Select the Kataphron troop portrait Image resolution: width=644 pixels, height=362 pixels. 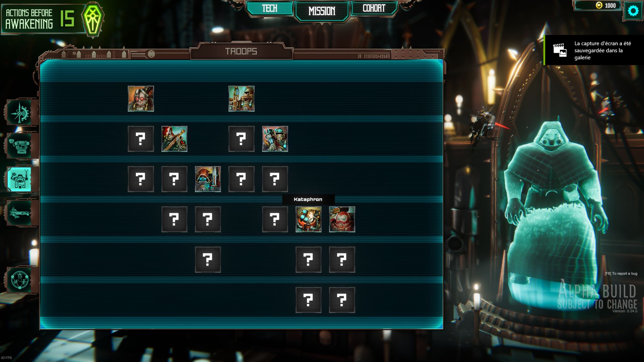coord(308,219)
